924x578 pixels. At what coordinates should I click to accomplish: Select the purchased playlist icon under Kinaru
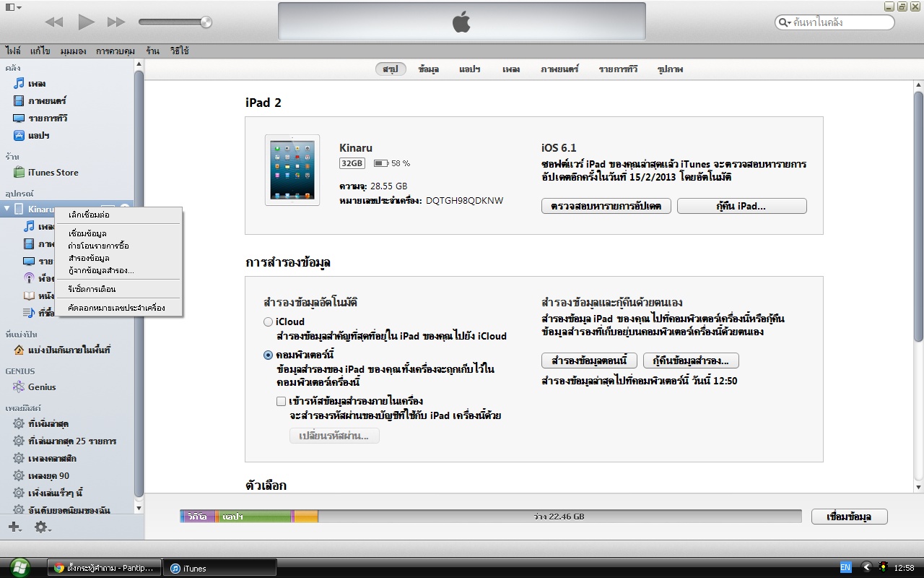(29, 313)
